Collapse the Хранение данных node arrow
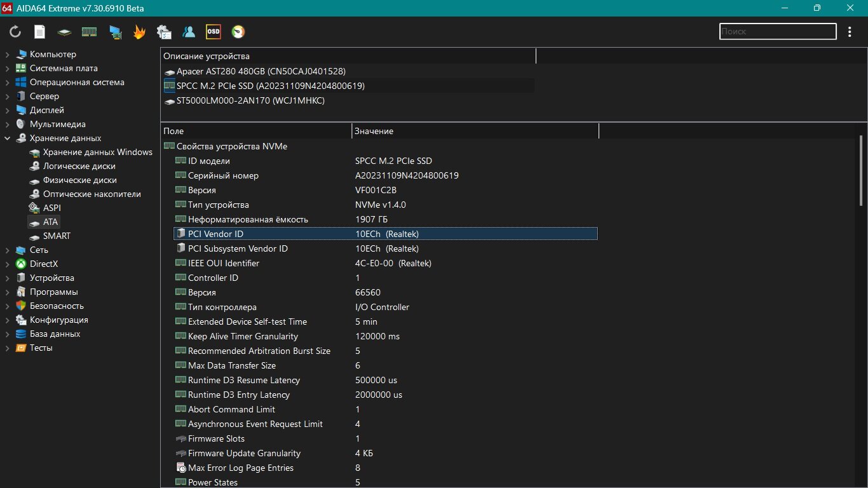The height and width of the screenshot is (488, 868). point(8,139)
